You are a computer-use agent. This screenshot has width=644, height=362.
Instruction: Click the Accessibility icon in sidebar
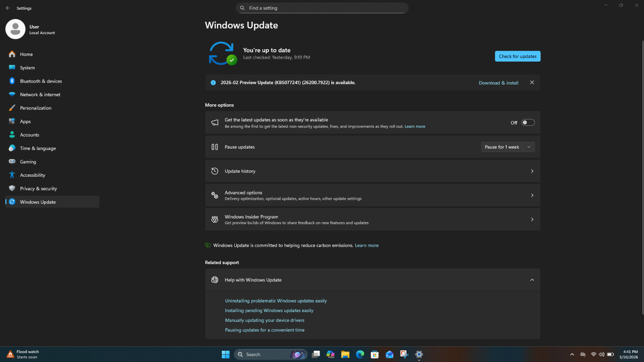coord(12,175)
